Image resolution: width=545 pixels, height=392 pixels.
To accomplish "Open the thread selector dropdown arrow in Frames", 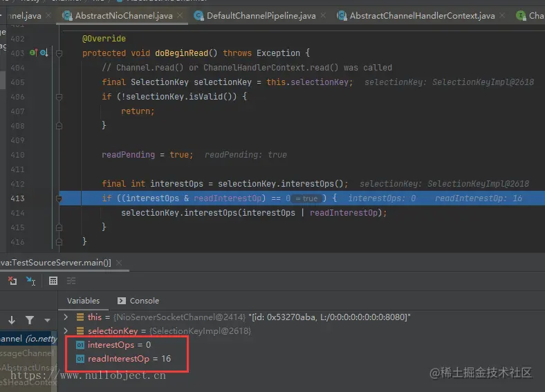I will point(47,320).
